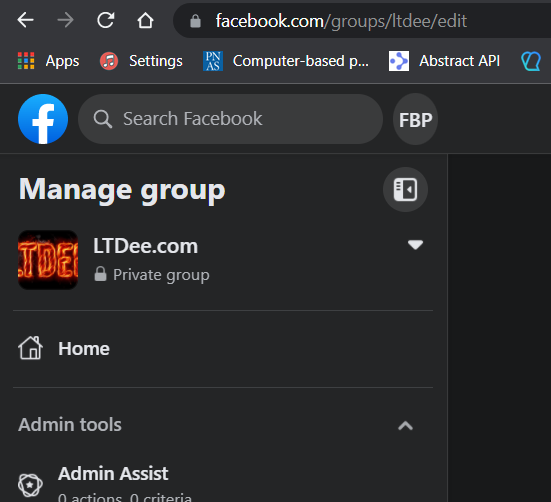551x502 pixels.
Task: Click the blue outlined bookmark icon after Abstract API
Action: point(531,61)
